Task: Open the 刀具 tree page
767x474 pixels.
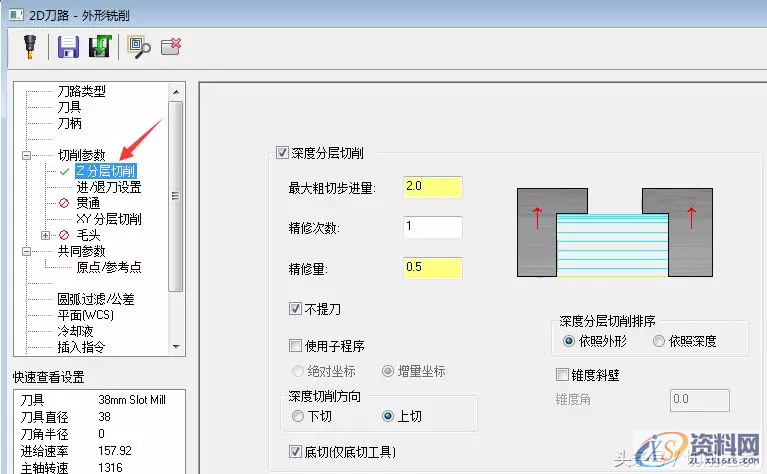Action: click(x=69, y=107)
